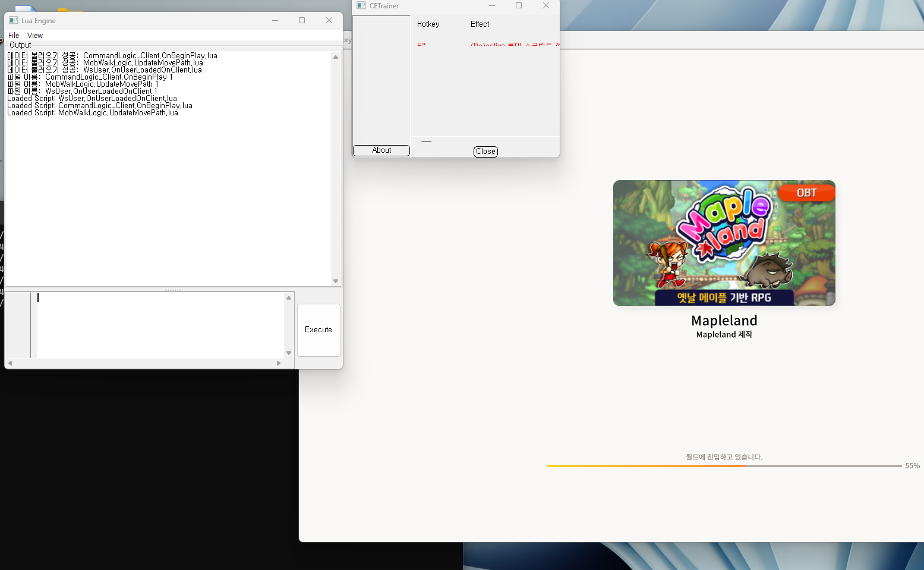Click the world loading progress bar
Viewport: 924px width, 570px height.
723,466
